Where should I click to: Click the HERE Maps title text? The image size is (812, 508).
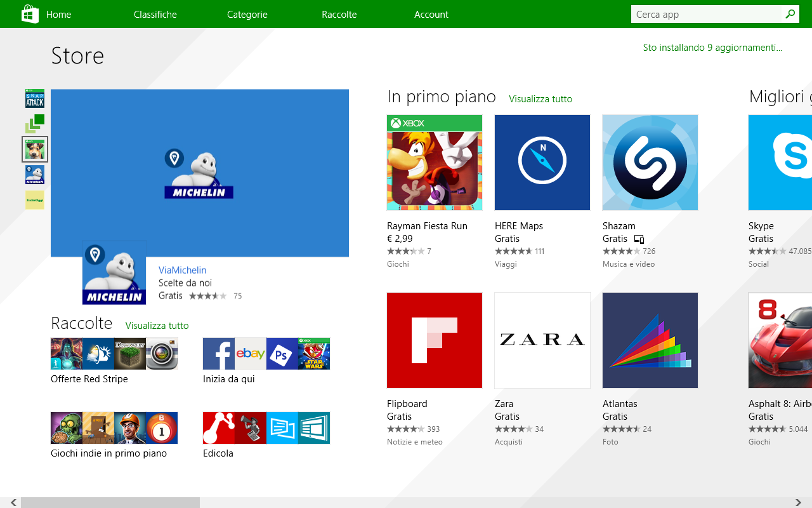pos(519,226)
